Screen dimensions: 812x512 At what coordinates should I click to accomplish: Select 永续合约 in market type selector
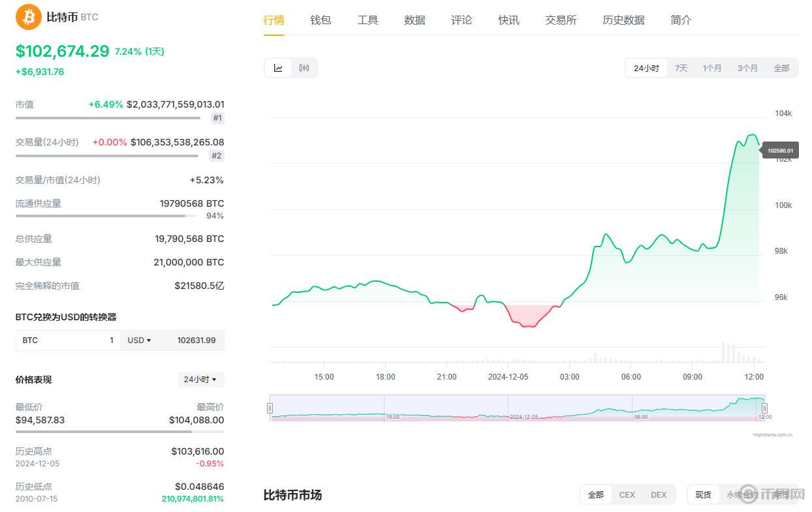coord(741,494)
